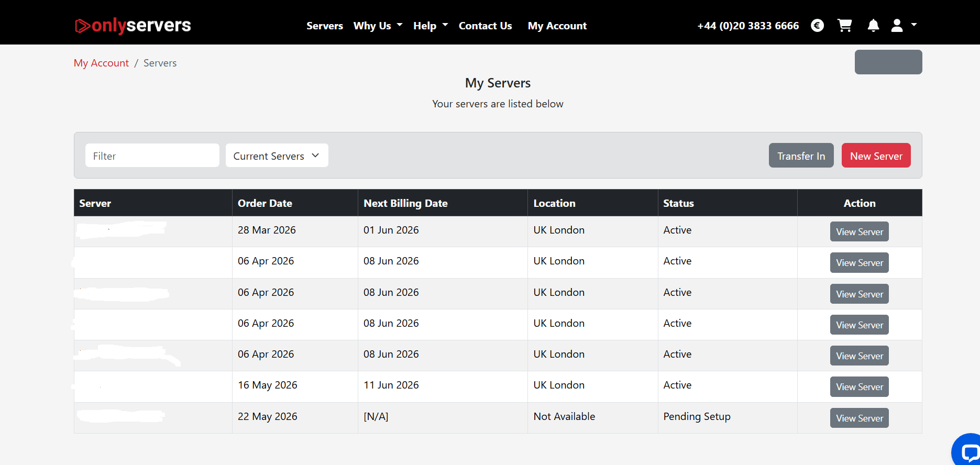Click the blank grey button above the heading
980x465 pixels.
888,62
